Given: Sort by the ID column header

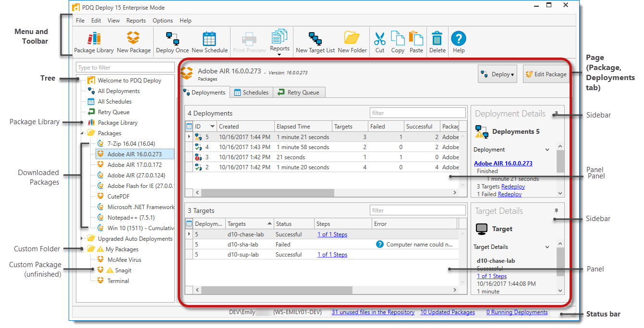Looking at the screenshot, I should click(205, 127).
